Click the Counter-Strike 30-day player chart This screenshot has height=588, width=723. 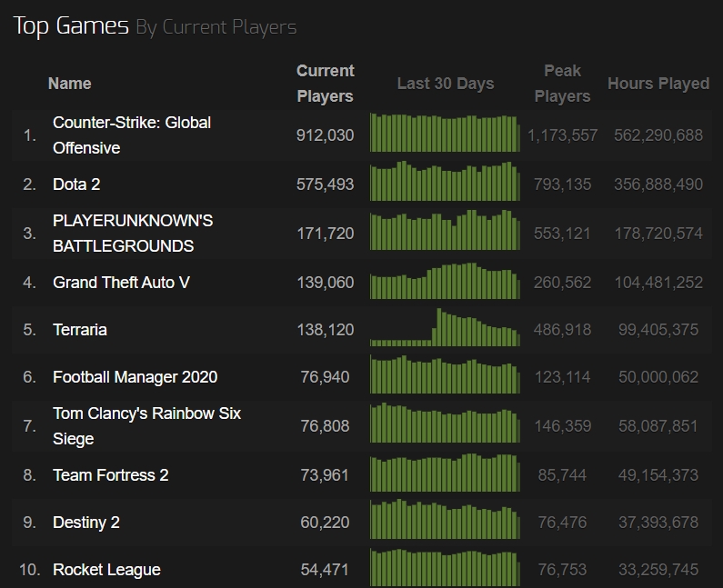tap(445, 133)
